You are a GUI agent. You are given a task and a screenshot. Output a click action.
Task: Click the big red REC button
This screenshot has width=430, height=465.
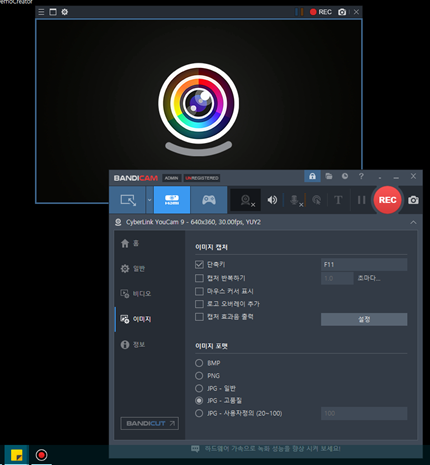pyautogui.click(x=387, y=200)
